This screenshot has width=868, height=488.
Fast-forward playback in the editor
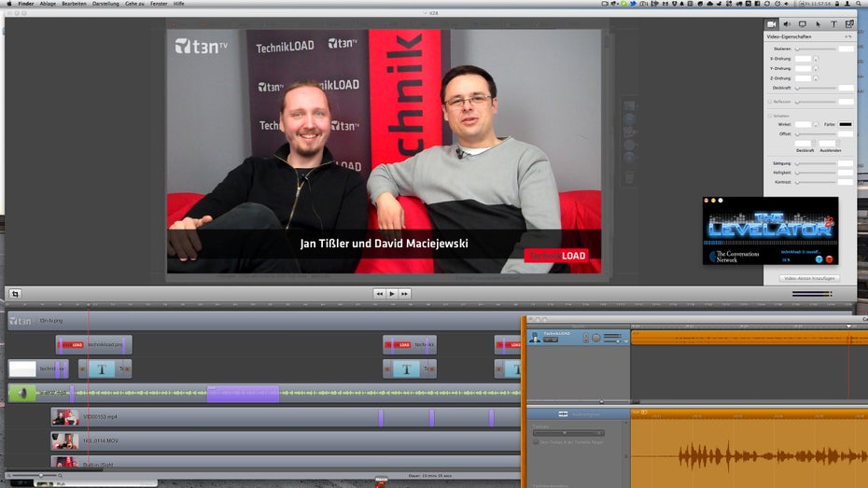405,294
